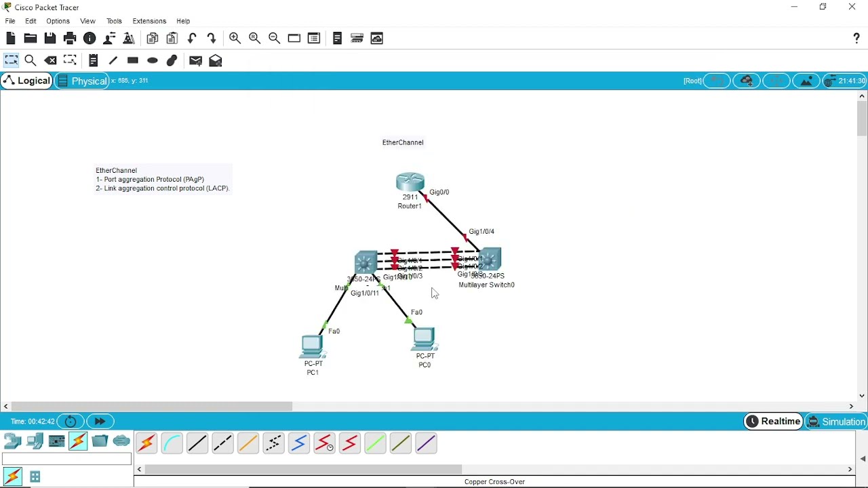Screen dimensions: 868x488
Task: Set tiled background mountain icon
Action: [x=806, y=81]
